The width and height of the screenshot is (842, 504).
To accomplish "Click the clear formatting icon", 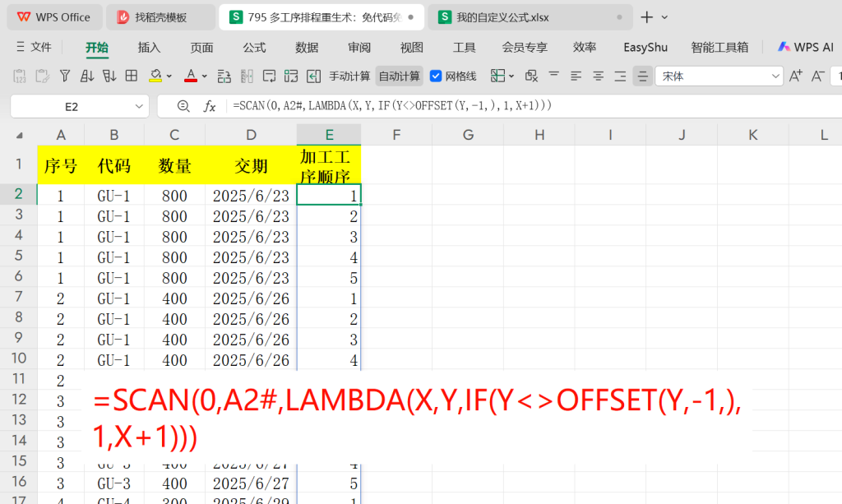I will click(x=531, y=76).
